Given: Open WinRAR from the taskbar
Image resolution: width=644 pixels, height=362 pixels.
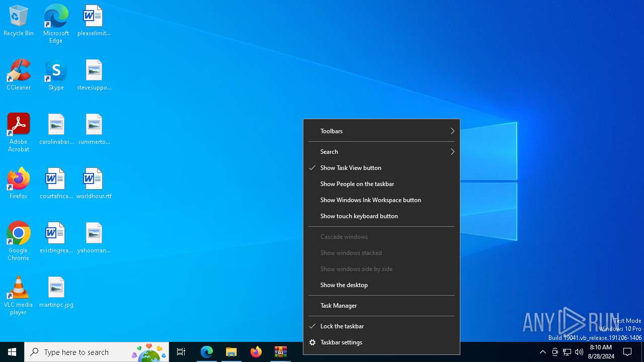Looking at the screenshot, I should 281,352.
